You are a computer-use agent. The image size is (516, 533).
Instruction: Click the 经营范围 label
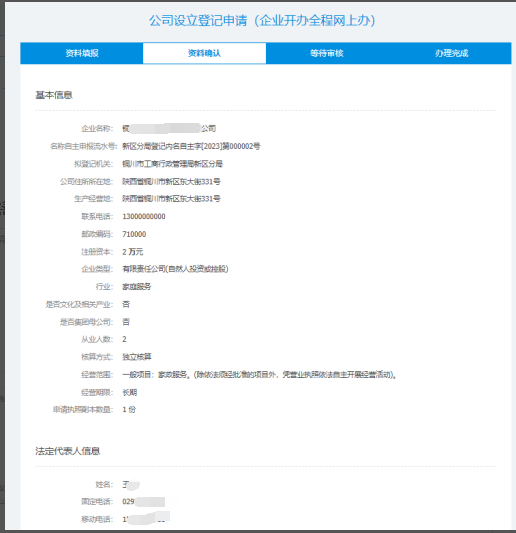pyautogui.click(x=97, y=375)
